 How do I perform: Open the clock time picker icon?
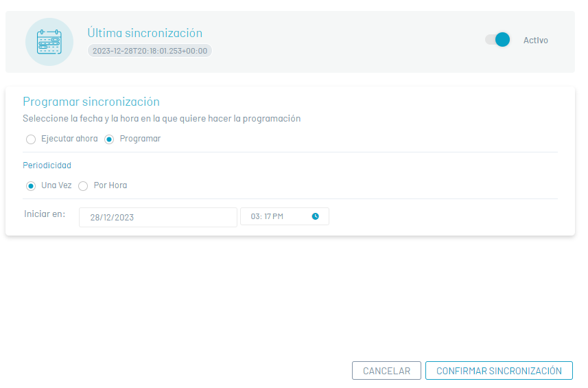coord(316,216)
